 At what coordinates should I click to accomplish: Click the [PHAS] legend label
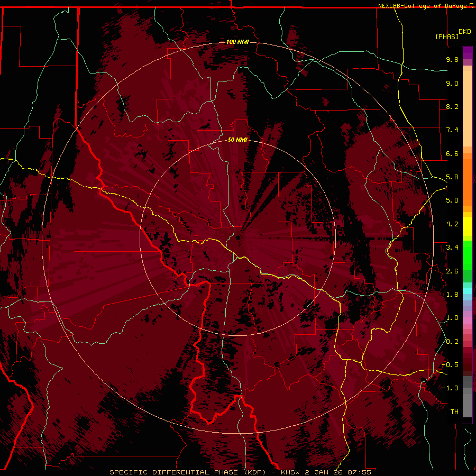[x=447, y=36]
